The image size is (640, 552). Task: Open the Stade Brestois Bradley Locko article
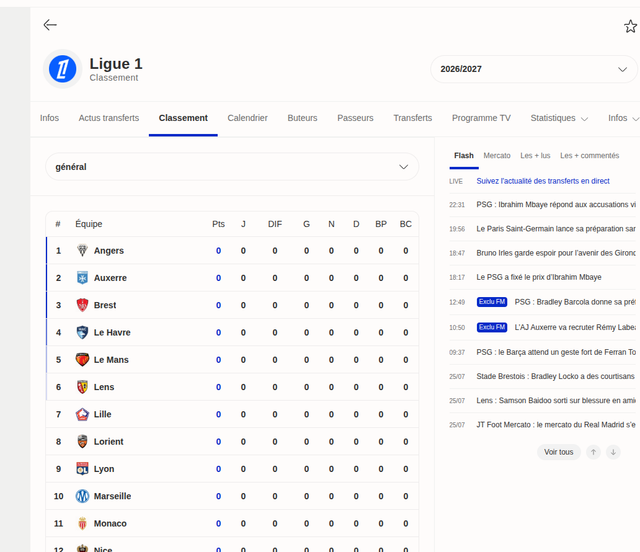pyautogui.click(x=556, y=376)
